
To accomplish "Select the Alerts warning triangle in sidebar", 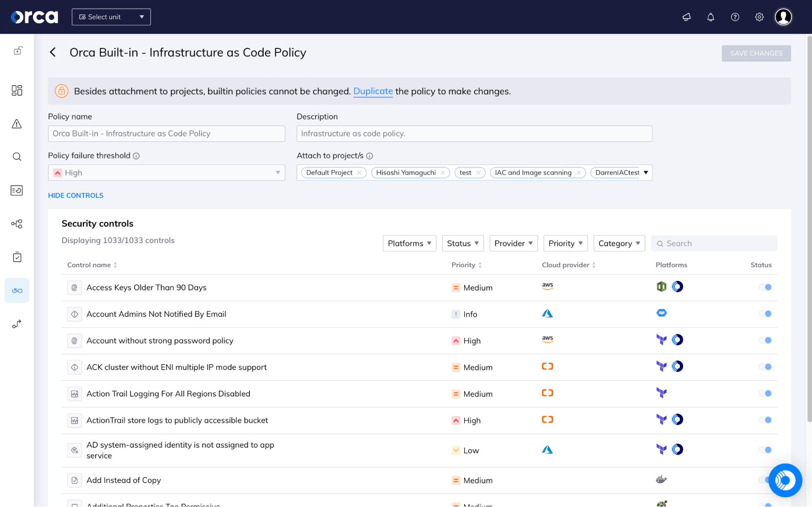I will (17, 124).
